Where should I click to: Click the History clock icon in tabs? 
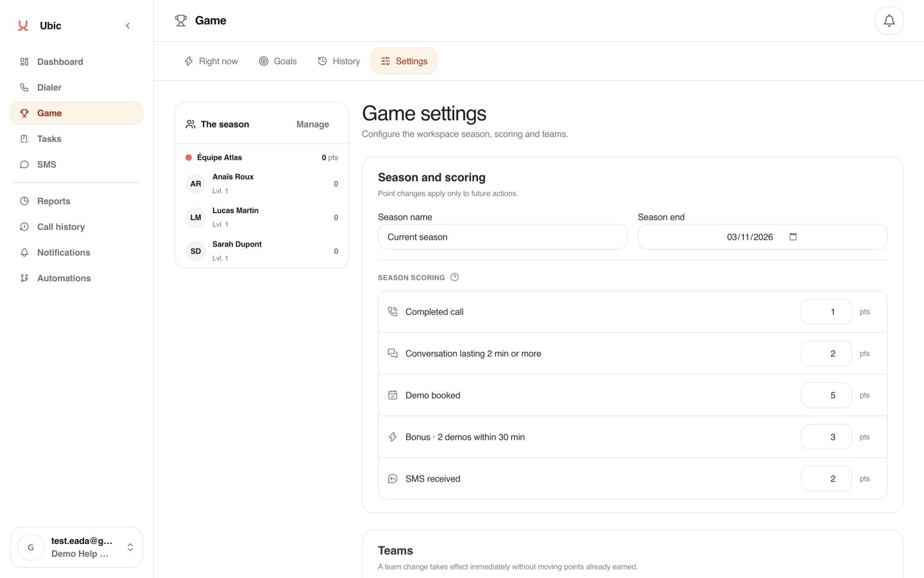coord(322,61)
